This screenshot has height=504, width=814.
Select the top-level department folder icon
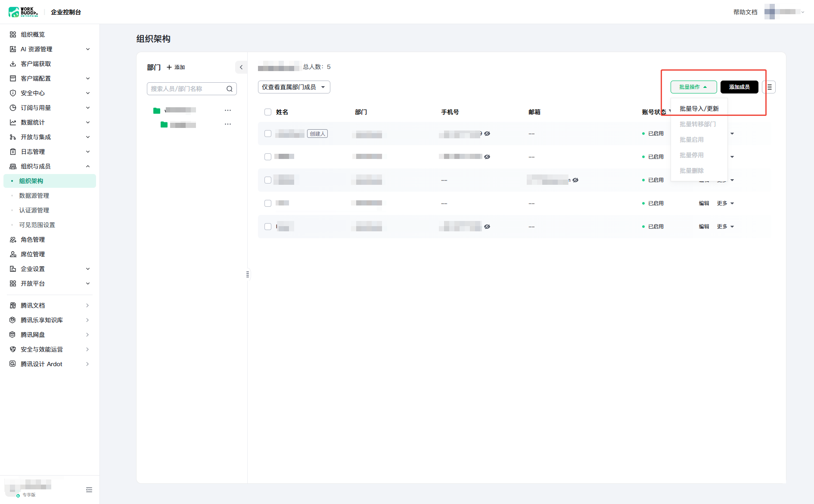coord(157,111)
